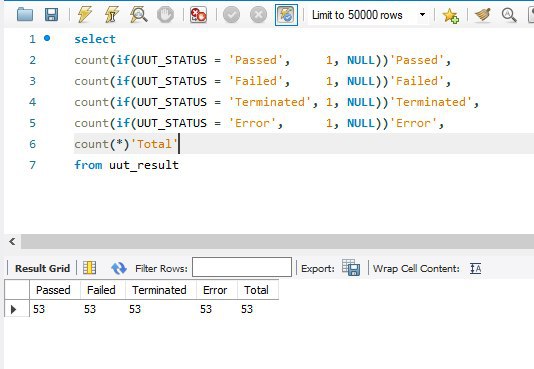Click statement marker dot on line 1
This screenshot has height=369, width=534.
coord(47,38)
